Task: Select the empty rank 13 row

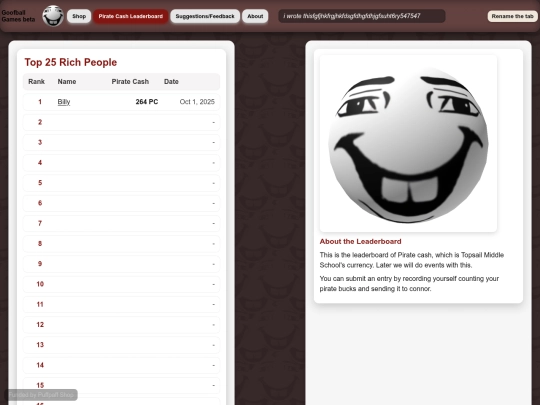Action: [121, 345]
